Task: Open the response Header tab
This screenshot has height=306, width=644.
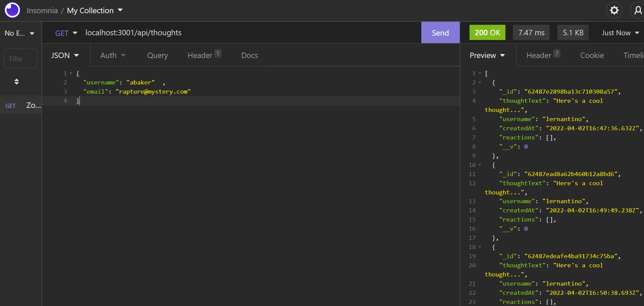Action: click(x=539, y=55)
